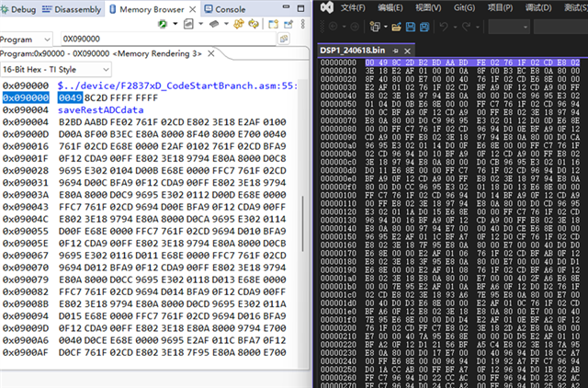Open the 视图(V) menu

pos(428,7)
